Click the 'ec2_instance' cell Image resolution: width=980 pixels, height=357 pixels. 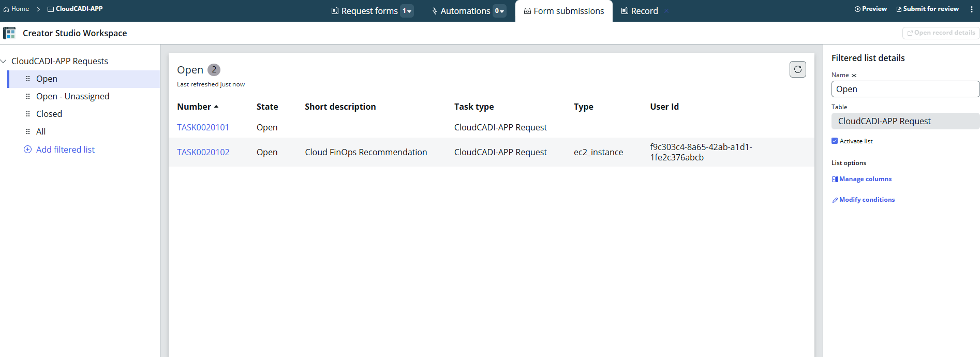[x=598, y=152]
